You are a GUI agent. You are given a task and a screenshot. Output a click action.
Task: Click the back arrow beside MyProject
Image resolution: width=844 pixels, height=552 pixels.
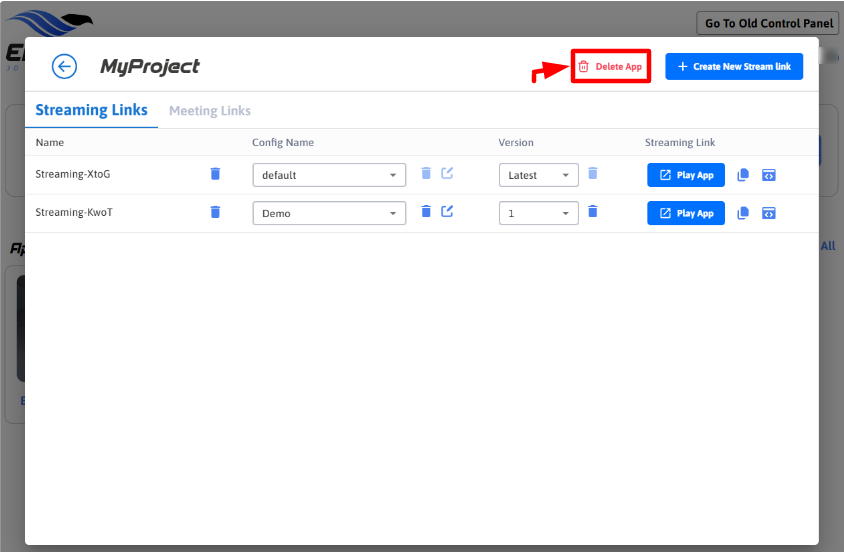pyautogui.click(x=64, y=67)
